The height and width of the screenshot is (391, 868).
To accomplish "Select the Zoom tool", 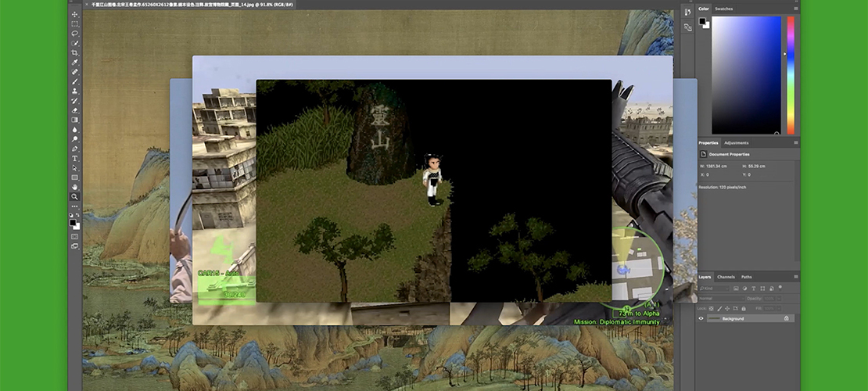I will (75, 196).
